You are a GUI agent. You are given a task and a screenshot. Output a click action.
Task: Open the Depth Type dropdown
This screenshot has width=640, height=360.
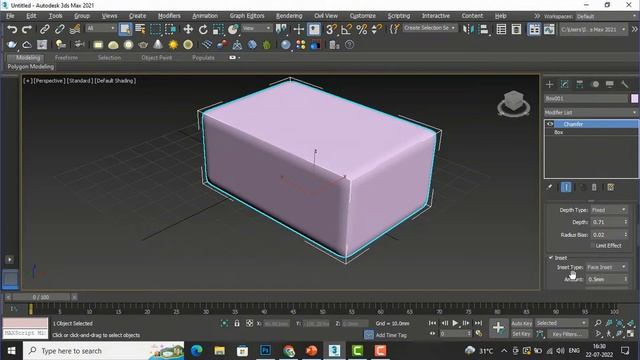click(609, 210)
